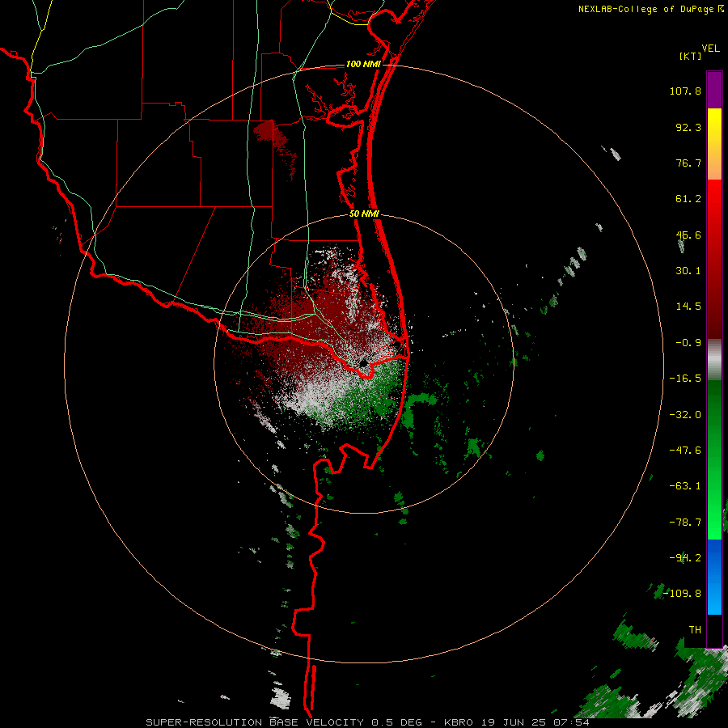The width and height of the screenshot is (728, 728).
Task: Click the -0.9 velocity legend value
Action: coord(688,343)
